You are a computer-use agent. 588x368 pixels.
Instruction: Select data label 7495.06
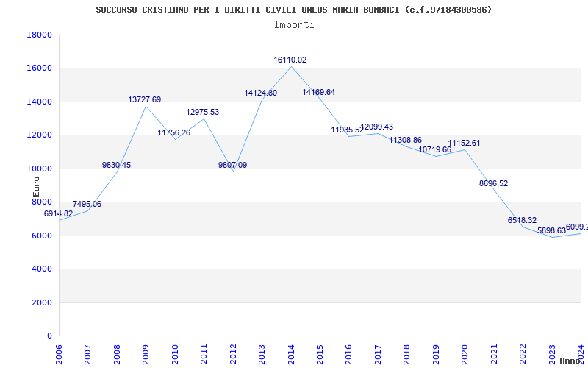click(87, 205)
